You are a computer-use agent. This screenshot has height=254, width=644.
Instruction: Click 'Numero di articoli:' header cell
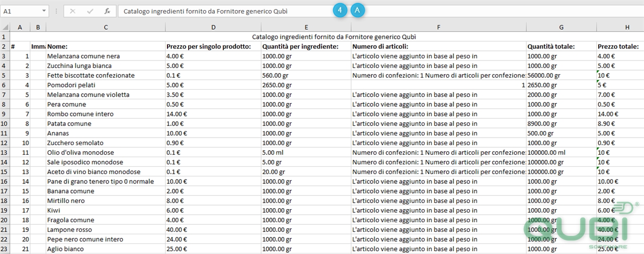(439, 46)
